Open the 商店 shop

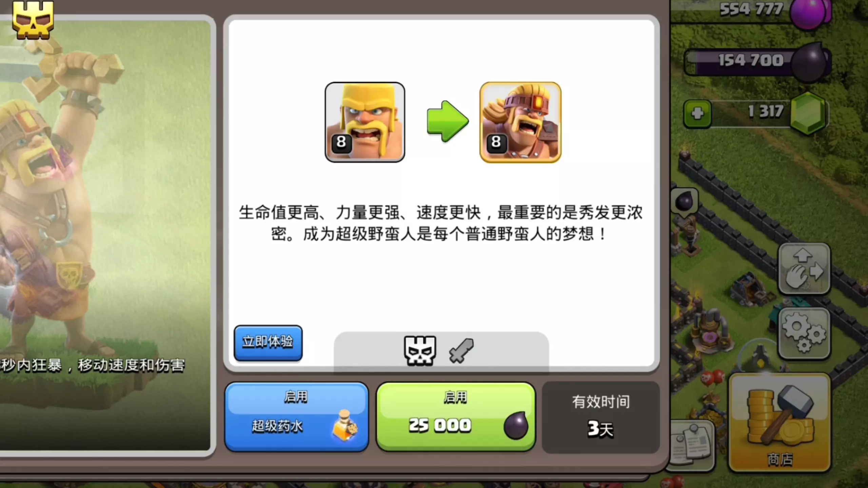coord(780,422)
